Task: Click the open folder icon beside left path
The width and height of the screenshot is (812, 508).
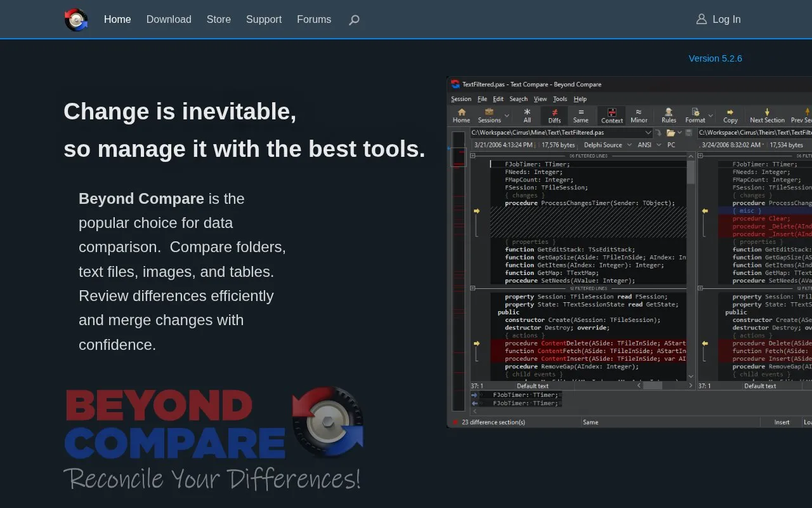Action: coord(671,133)
